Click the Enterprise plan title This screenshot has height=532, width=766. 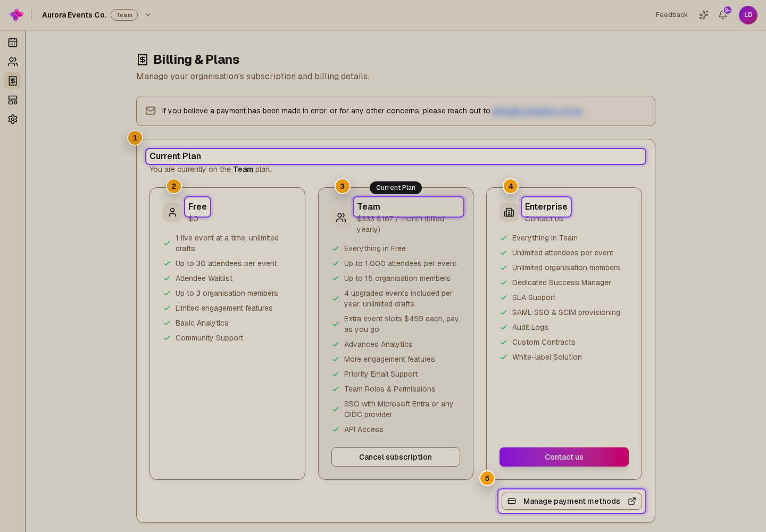click(546, 206)
